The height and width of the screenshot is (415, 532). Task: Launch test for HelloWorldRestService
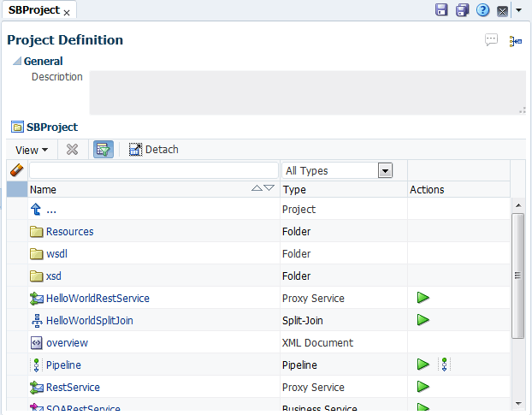click(x=423, y=298)
